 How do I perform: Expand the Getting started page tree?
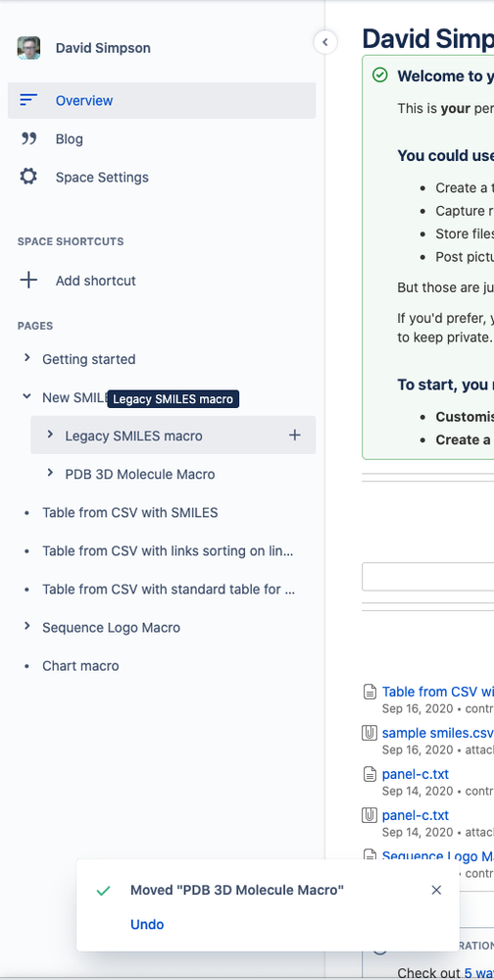tap(26, 358)
